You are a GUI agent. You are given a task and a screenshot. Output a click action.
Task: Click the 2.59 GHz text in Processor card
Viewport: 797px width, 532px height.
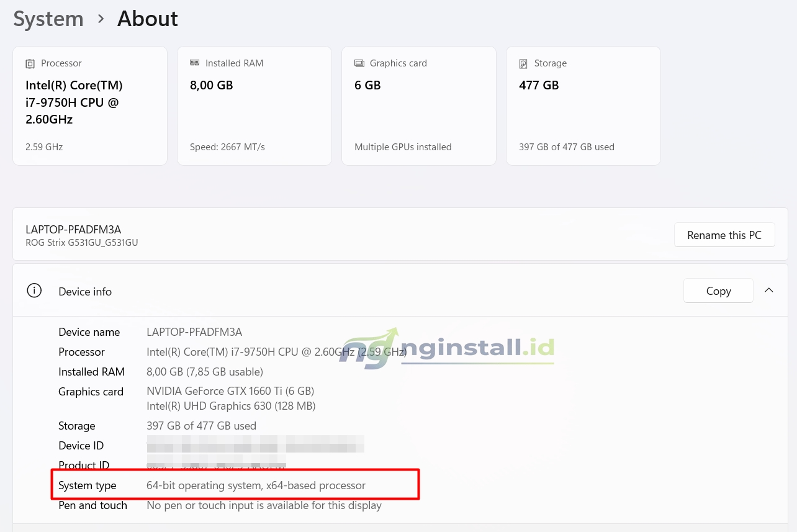(x=44, y=147)
